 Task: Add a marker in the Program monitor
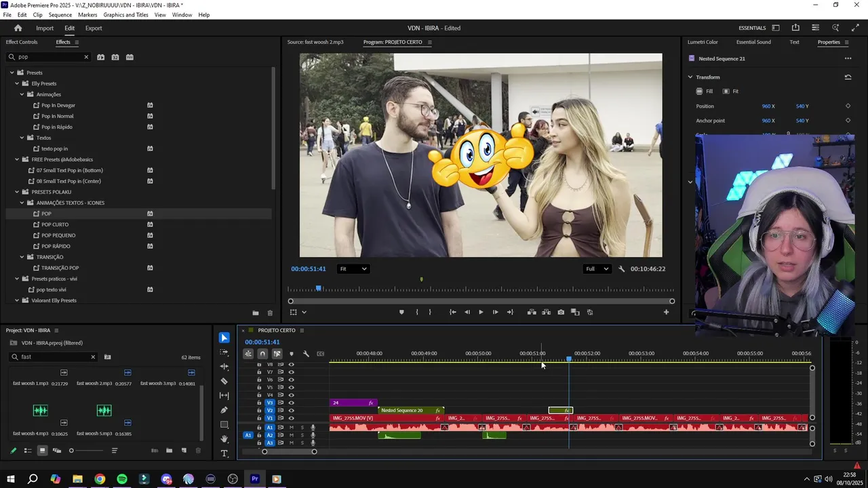401,312
